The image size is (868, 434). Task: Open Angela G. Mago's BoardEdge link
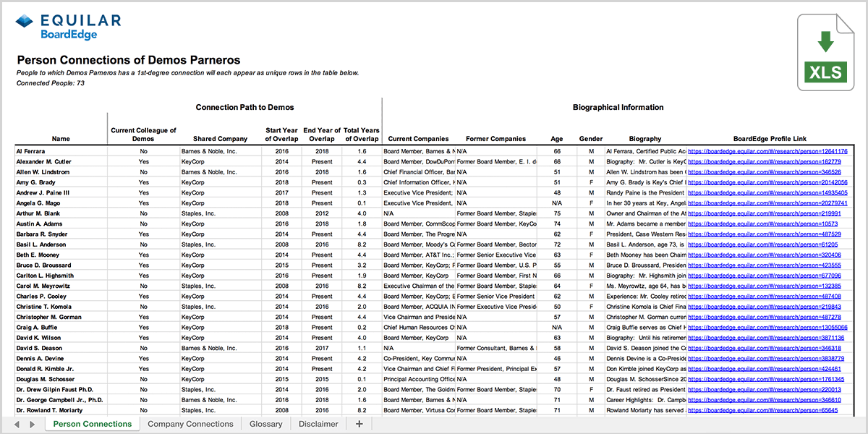767,203
